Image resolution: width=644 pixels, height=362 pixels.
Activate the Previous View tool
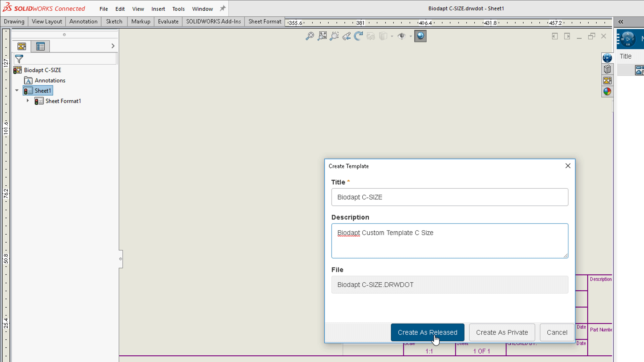[x=346, y=36]
